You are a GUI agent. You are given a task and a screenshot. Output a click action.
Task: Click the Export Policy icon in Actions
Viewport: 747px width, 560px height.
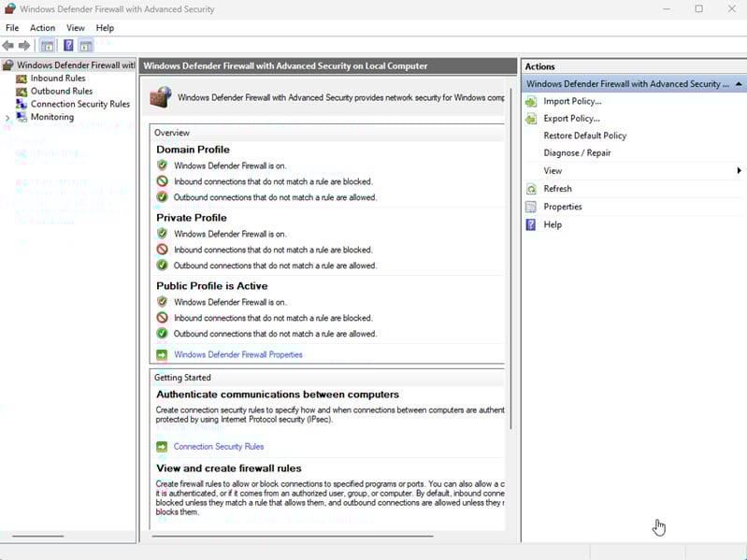pyautogui.click(x=531, y=119)
